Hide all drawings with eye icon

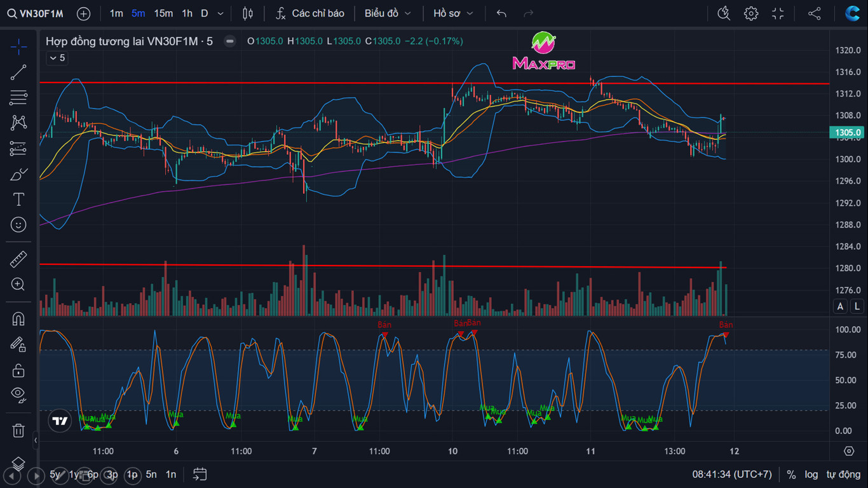[18, 395]
